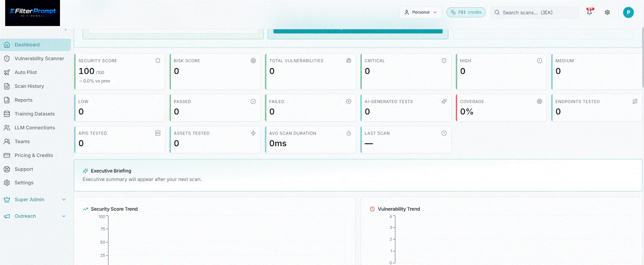Open LLM Connections page
644x265 pixels.
(x=35, y=128)
